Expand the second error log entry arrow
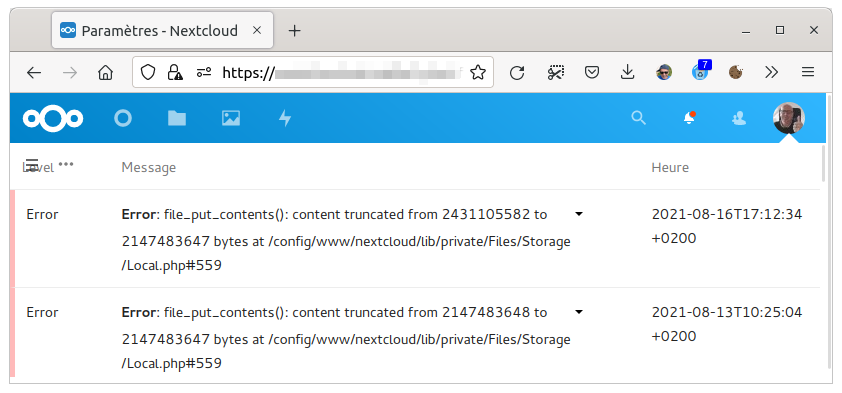842x393 pixels. tap(579, 312)
